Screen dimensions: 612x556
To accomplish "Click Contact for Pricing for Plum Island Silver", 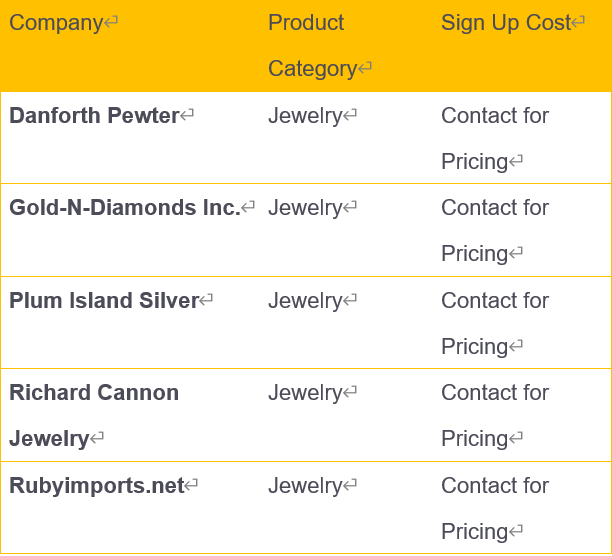I will point(495,324).
